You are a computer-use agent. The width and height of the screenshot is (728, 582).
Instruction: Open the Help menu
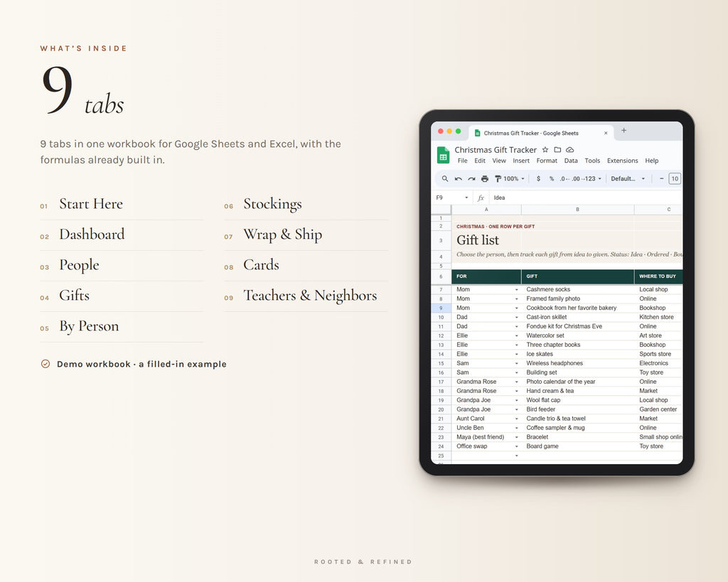point(652,161)
